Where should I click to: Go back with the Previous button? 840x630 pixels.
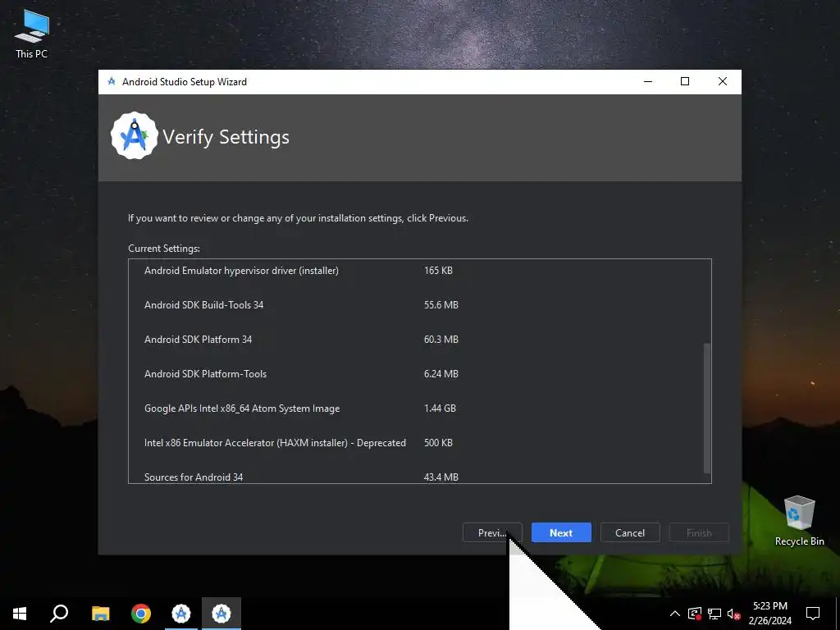click(x=492, y=532)
